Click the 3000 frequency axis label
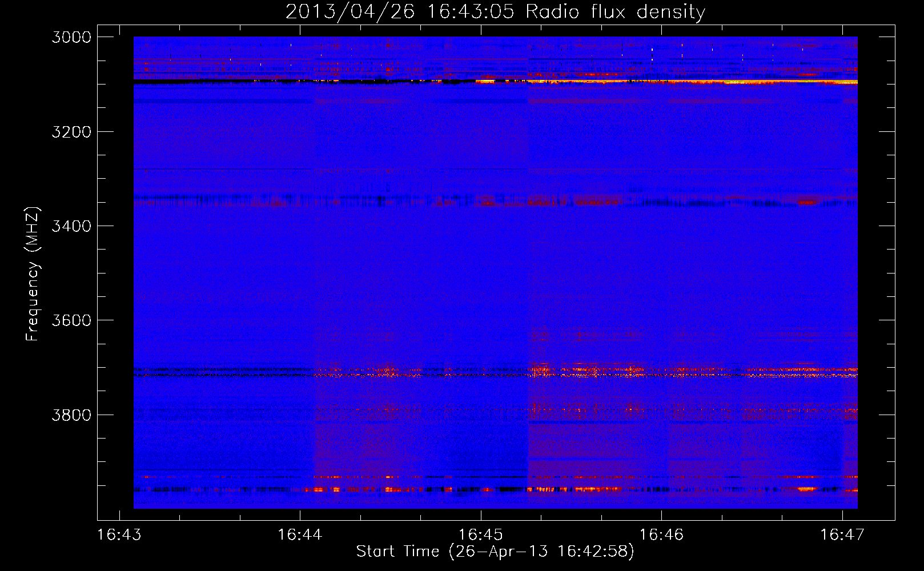The image size is (924, 571). pyautogui.click(x=71, y=37)
